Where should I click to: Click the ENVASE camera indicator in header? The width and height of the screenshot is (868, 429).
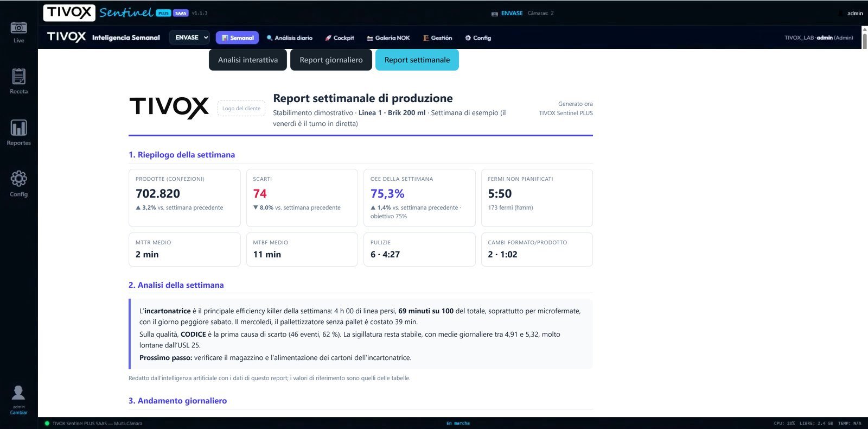(507, 14)
